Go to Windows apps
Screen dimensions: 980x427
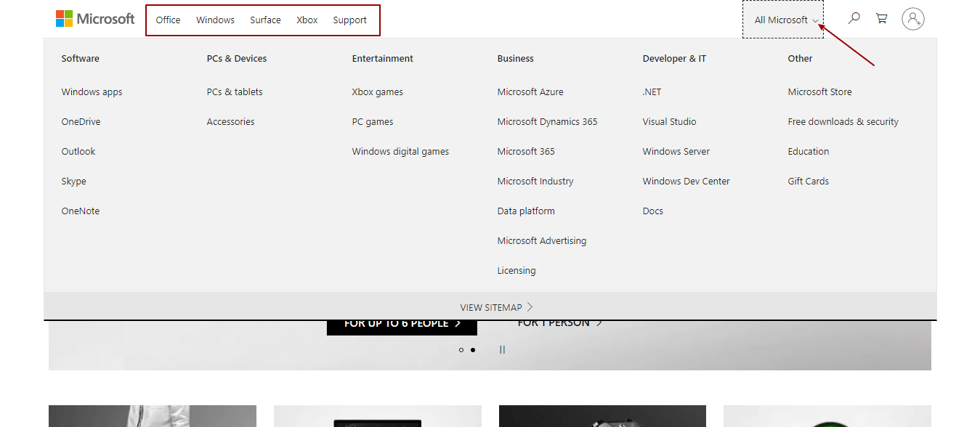tap(92, 91)
